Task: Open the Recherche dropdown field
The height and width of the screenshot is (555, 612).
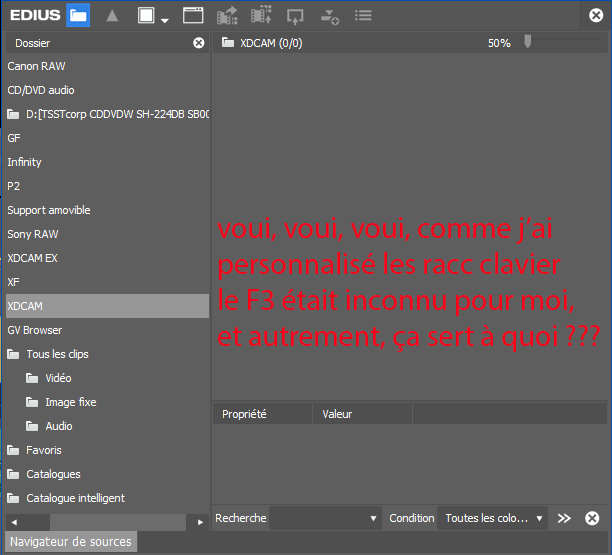Action: click(x=325, y=518)
